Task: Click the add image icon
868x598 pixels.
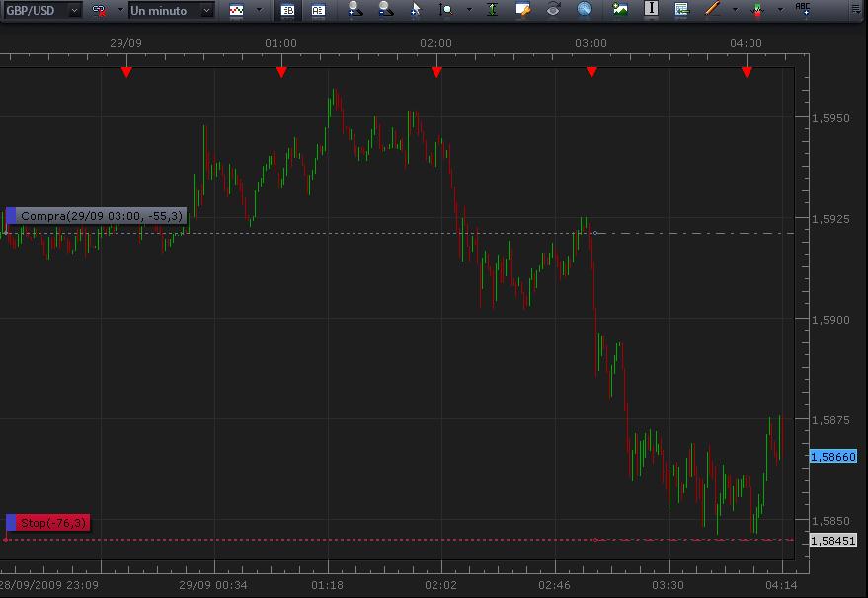Action: 620,10
